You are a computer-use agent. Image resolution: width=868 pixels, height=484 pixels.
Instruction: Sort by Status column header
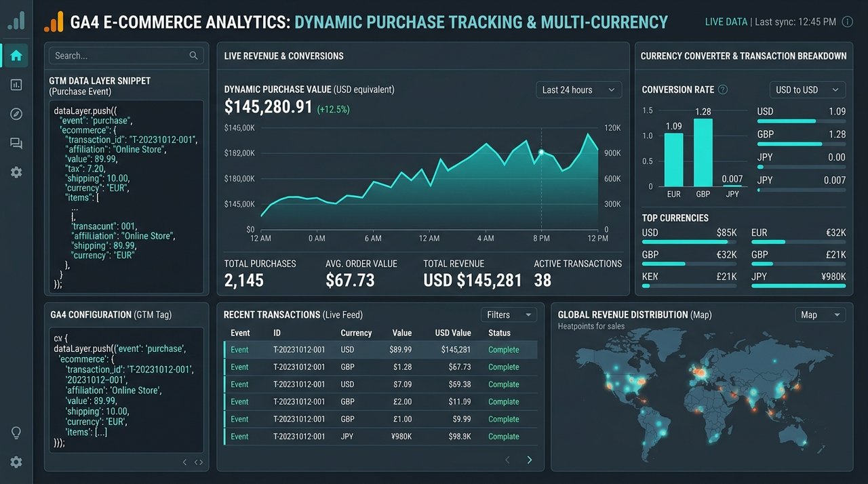pos(500,333)
